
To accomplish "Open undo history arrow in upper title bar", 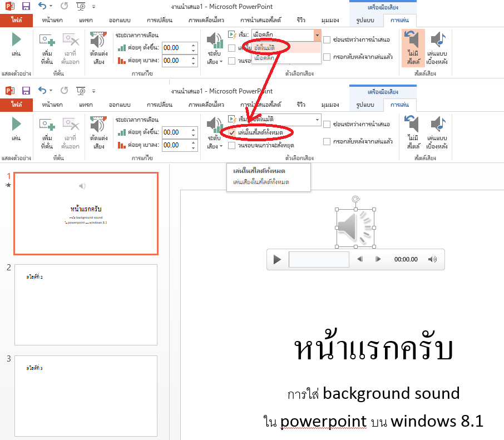I will click(51, 6).
